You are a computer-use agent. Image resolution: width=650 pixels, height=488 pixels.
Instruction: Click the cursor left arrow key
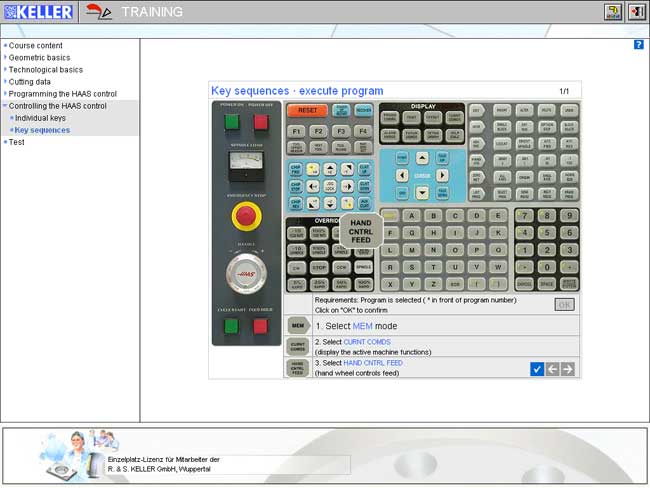[402, 175]
